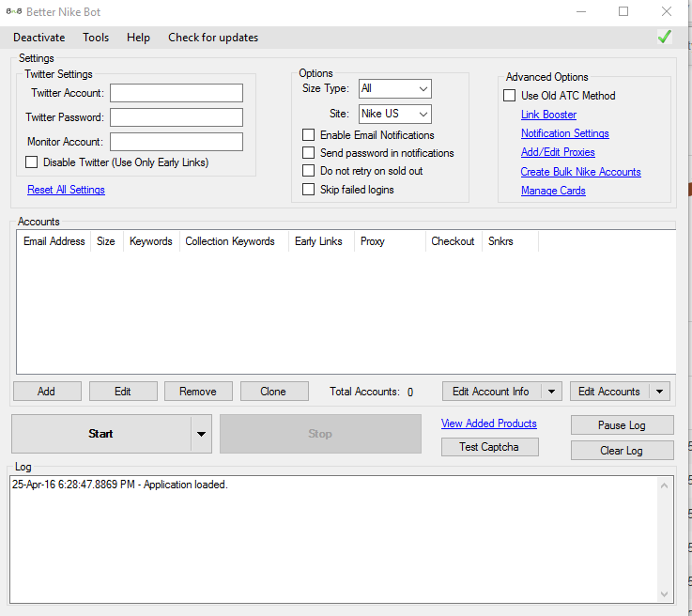This screenshot has height=616, width=692.
Task: Click Create Bulk Nike Accounts link
Action: tap(581, 172)
